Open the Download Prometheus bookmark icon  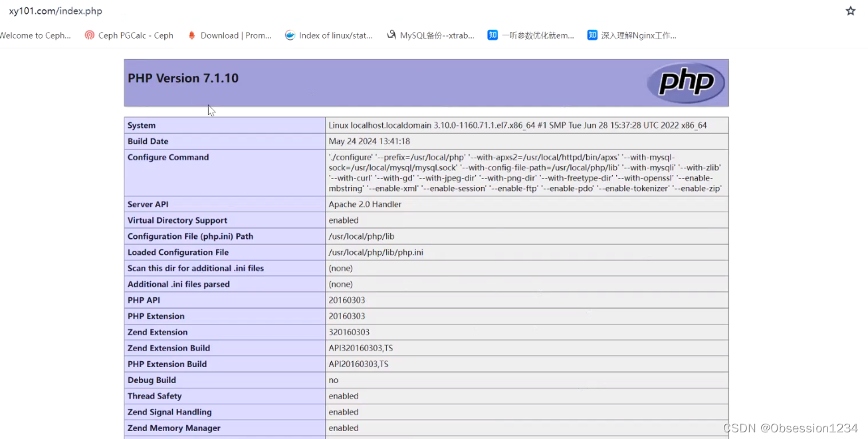[192, 35]
